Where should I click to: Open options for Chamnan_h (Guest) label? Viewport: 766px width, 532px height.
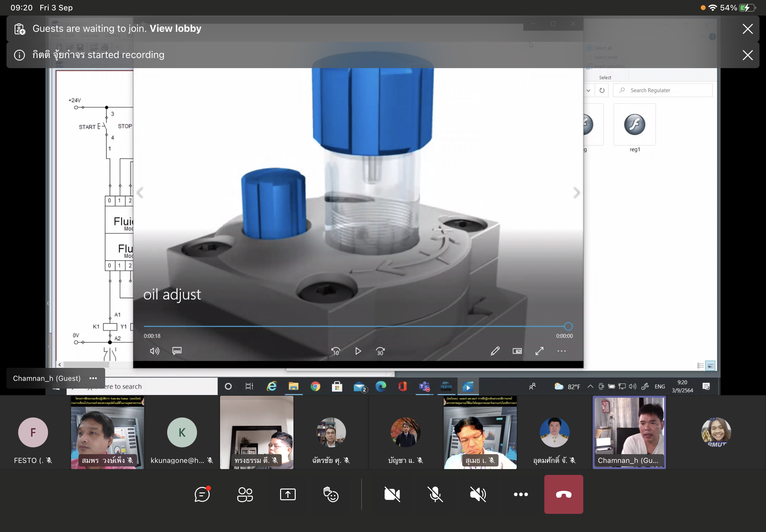click(x=93, y=378)
